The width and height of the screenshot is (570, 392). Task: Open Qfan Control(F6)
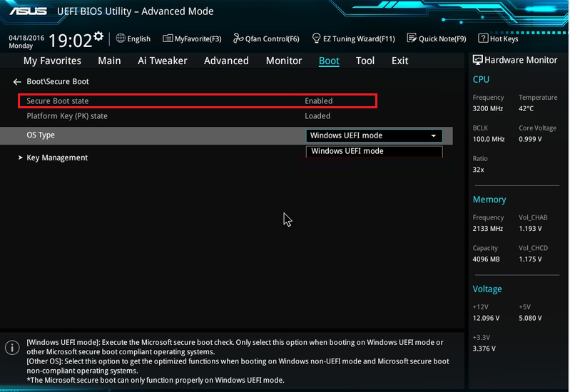click(x=266, y=38)
